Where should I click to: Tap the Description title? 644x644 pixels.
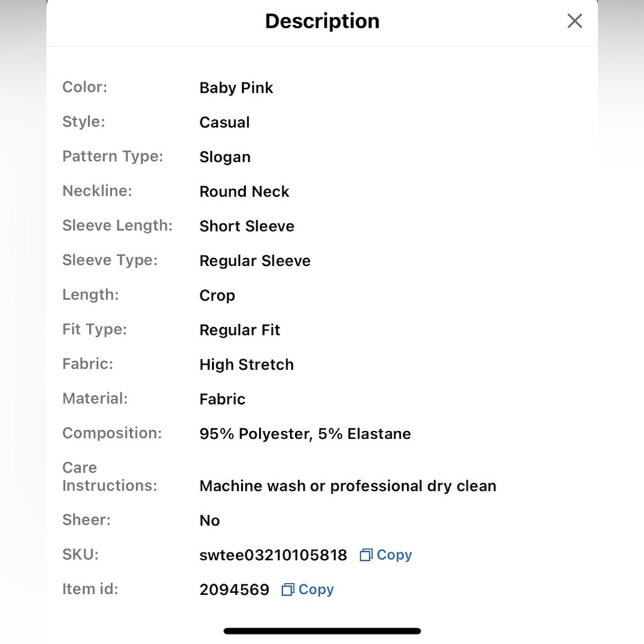click(x=322, y=21)
